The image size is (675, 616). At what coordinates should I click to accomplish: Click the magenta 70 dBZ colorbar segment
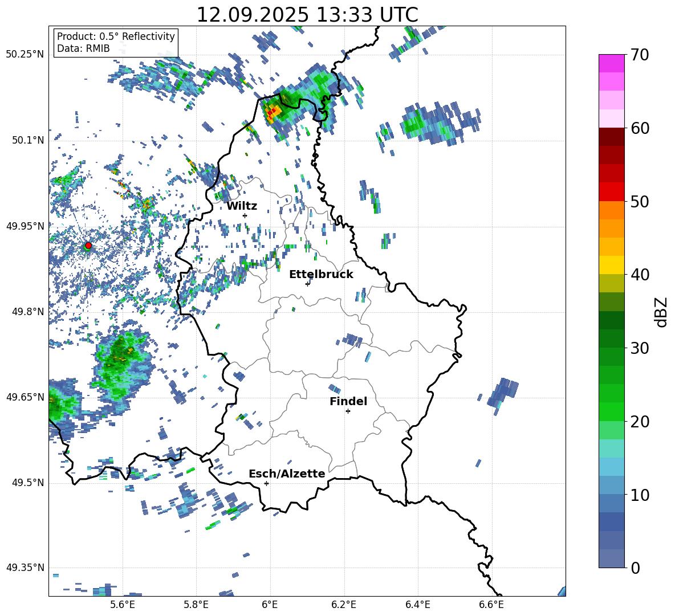click(611, 63)
